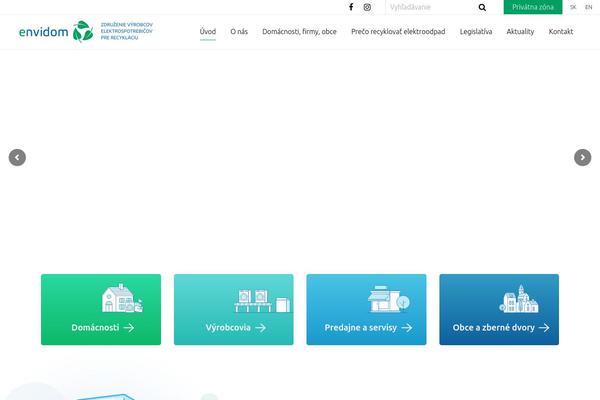Viewport: 600px width, 400px height.
Task: Open the Domácnosti card label
Action: coord(95,328)
